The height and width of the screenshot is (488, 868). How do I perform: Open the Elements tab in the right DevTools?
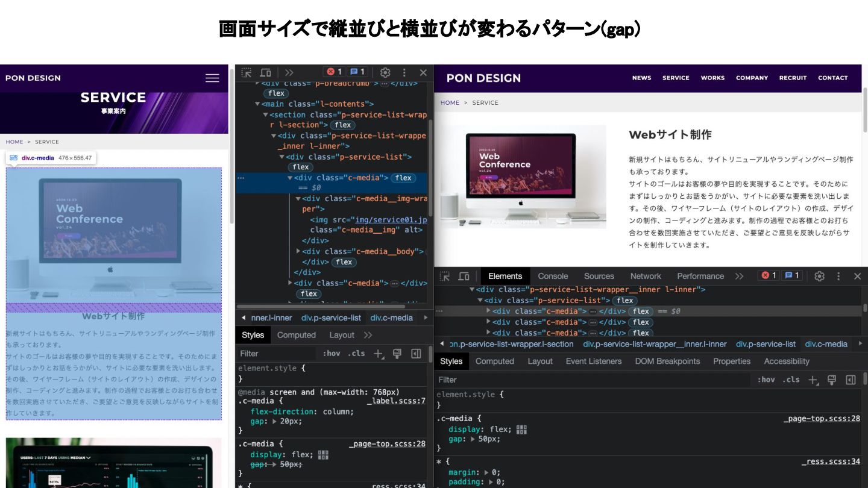(505, 276)
